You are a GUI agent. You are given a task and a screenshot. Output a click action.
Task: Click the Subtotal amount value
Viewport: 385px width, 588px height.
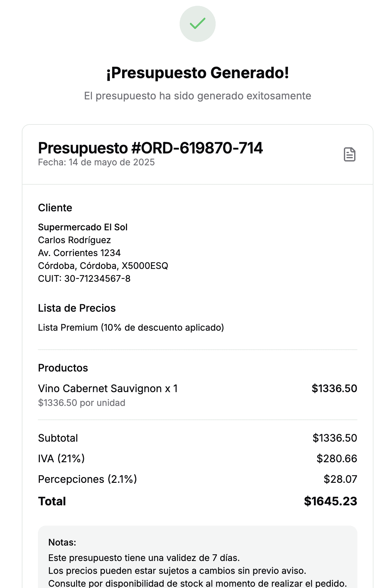click(335, 438)
